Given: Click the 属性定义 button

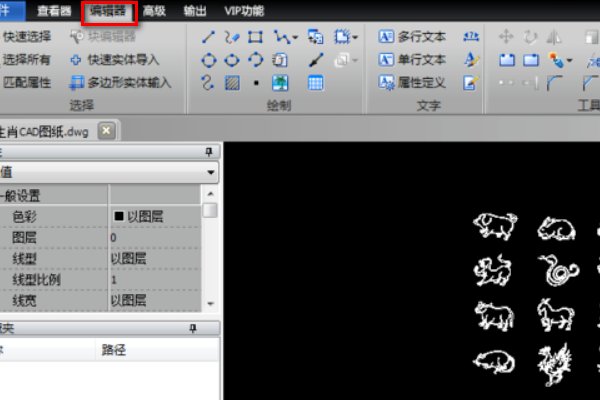Looking at the screenshot, I should point(412,82).
